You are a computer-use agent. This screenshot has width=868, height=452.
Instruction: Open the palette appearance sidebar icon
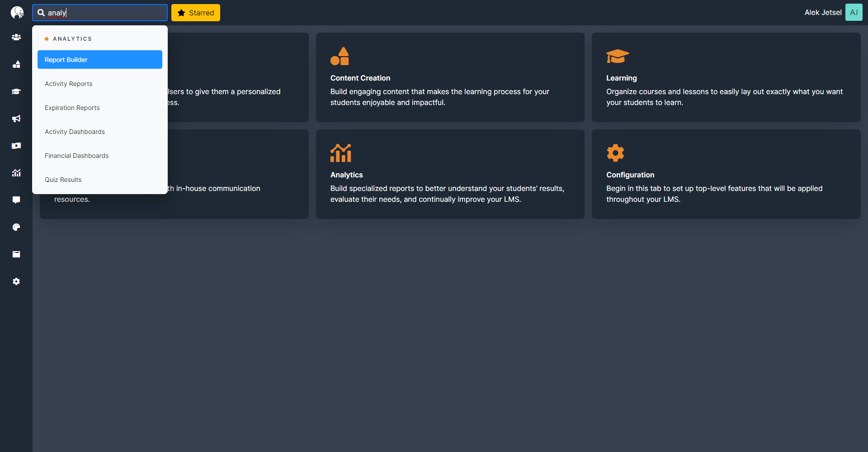[16, 227]
